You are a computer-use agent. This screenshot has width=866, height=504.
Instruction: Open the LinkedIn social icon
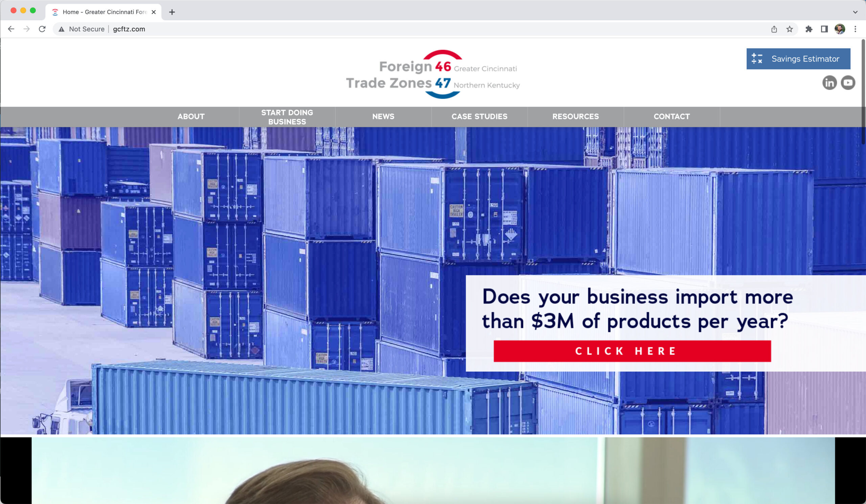click(830, 82)
